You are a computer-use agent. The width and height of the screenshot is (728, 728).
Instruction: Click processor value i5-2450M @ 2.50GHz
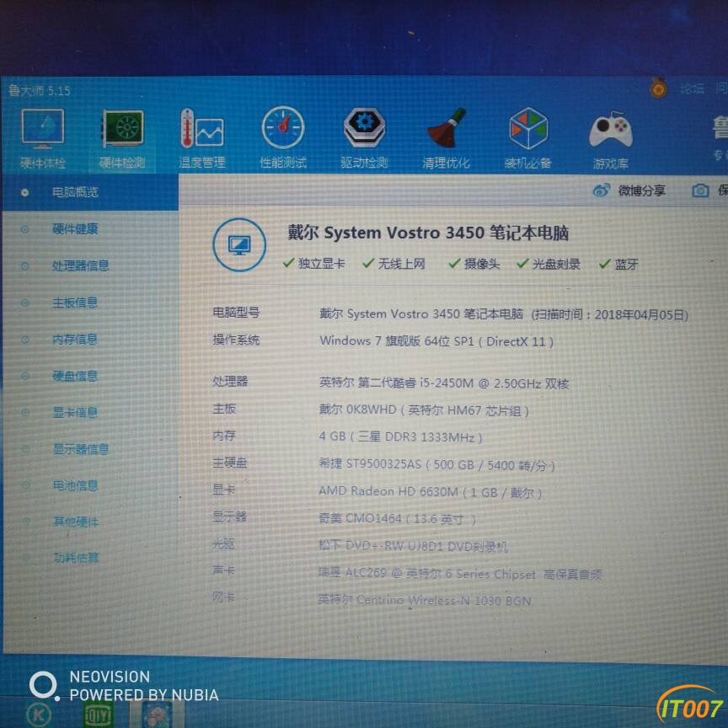(480, 383)
